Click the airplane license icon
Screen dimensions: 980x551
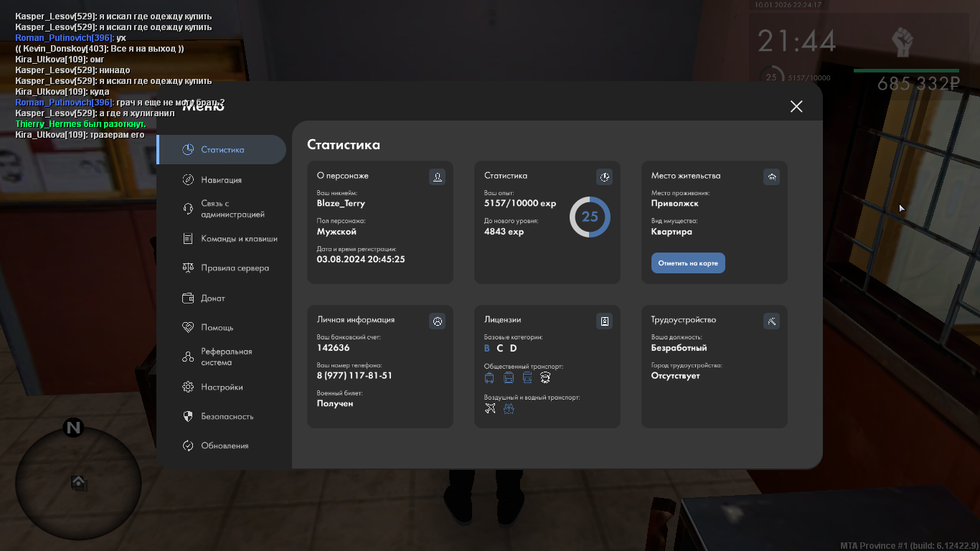click(x=490, y=408)
